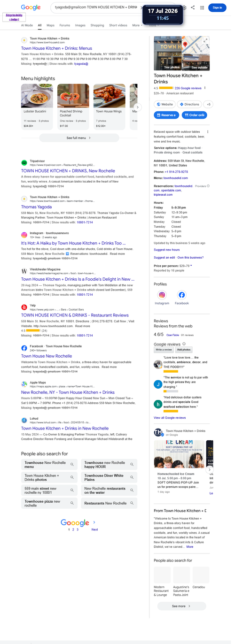The width and height of the screenshot is (235, 644).
Task: Click the Tripadvisor result favicon
Action: [24, 162]
